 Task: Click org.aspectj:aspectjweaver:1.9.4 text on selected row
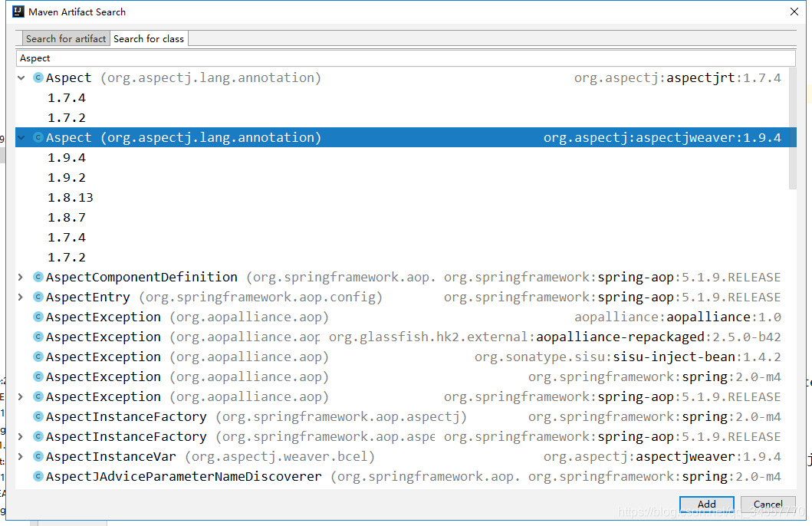click(x=662, y=138)
